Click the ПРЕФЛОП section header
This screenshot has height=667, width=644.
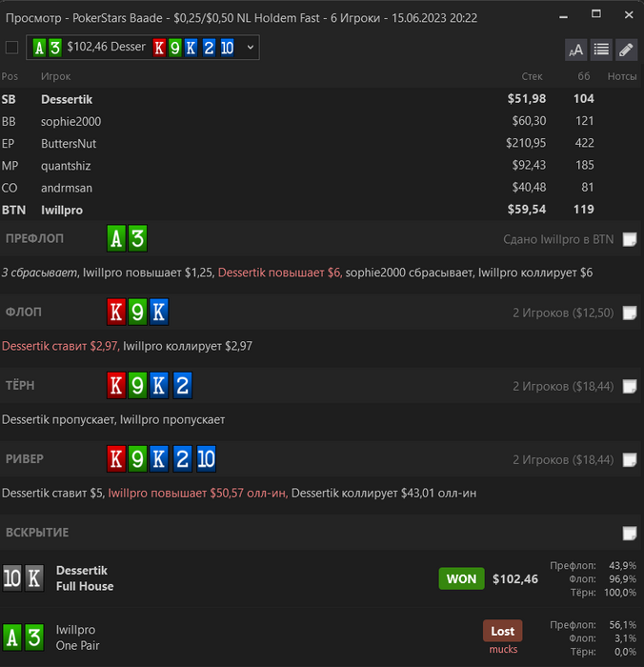pos(34,238)
